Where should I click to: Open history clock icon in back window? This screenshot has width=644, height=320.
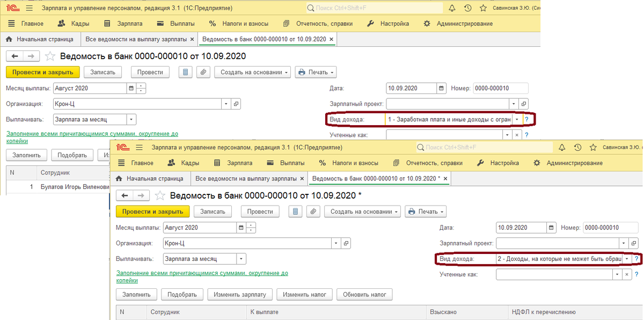[x=468, y=8]
